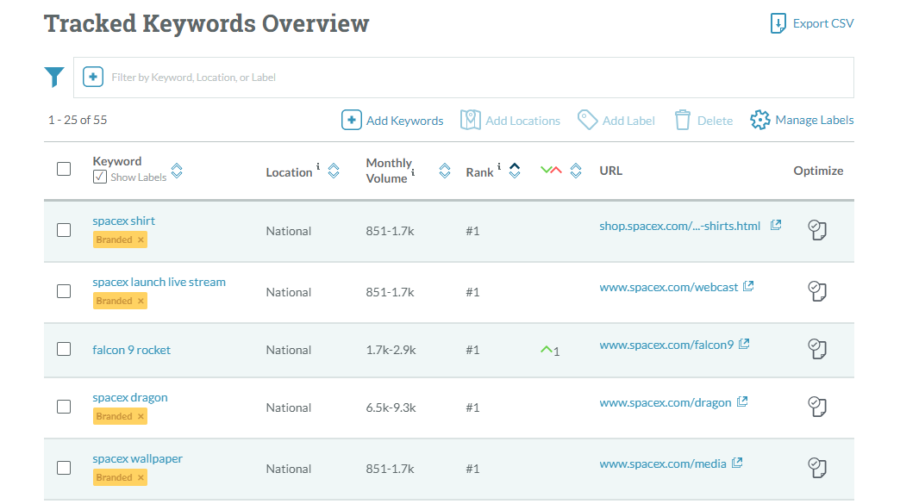Click the blue filter funnel icon
The height and width of the screenshot is (504, 900).
54,77
